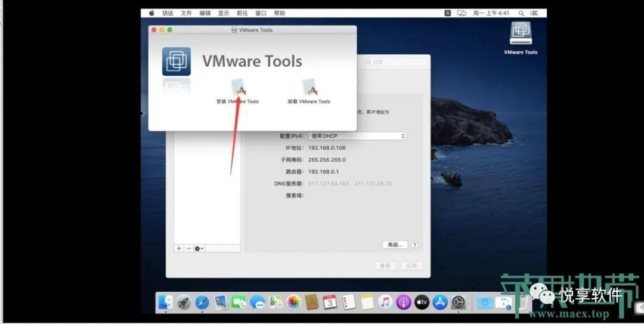Screen dimensions: 644x324
Task: Select the router address 192.168.0.1
Action: pos(324,171)
